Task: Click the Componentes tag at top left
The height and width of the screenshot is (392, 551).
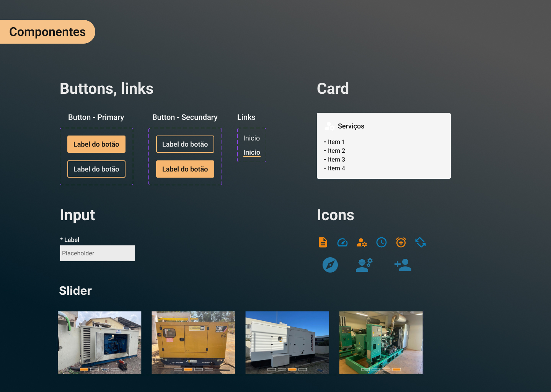Action: (47, 32)
